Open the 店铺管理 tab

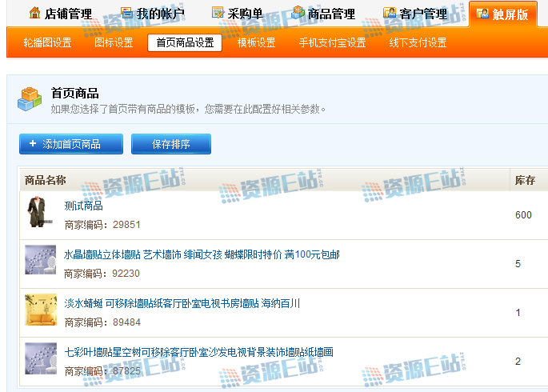(60, 14)
